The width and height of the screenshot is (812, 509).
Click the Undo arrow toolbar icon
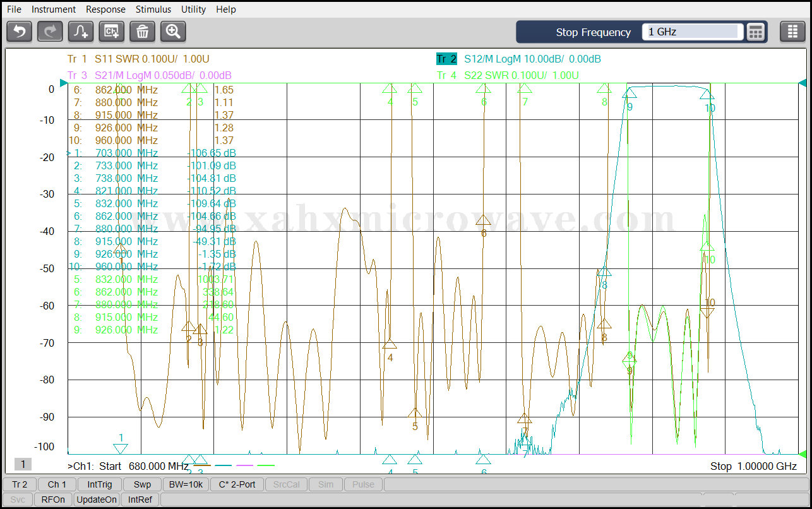coord(19,31)
